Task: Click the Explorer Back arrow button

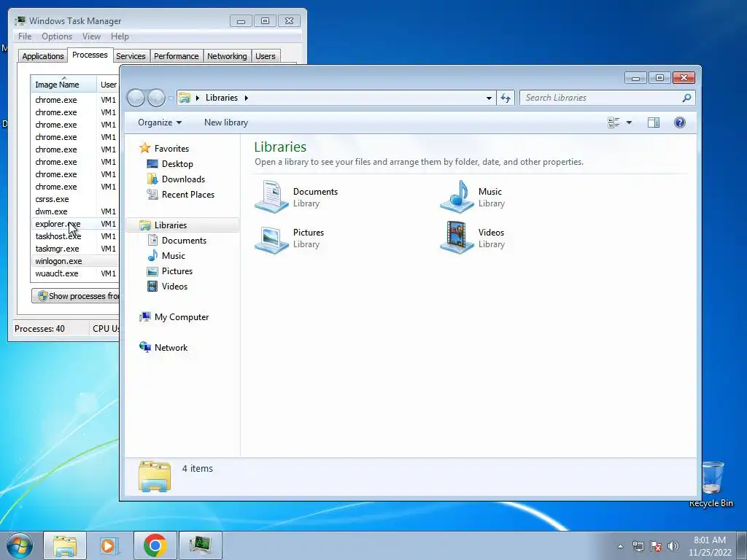Action: click(x=136, y=98)
